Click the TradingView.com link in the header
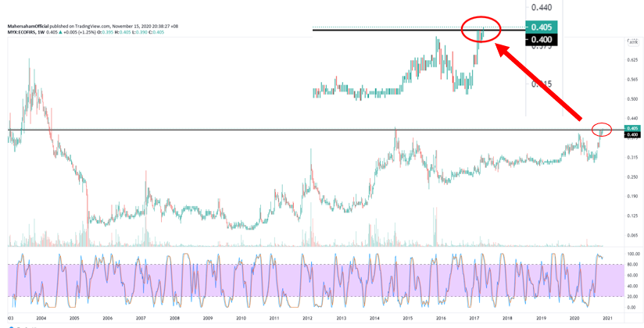This screenshot has height=328, width=644. pos(92,27)
